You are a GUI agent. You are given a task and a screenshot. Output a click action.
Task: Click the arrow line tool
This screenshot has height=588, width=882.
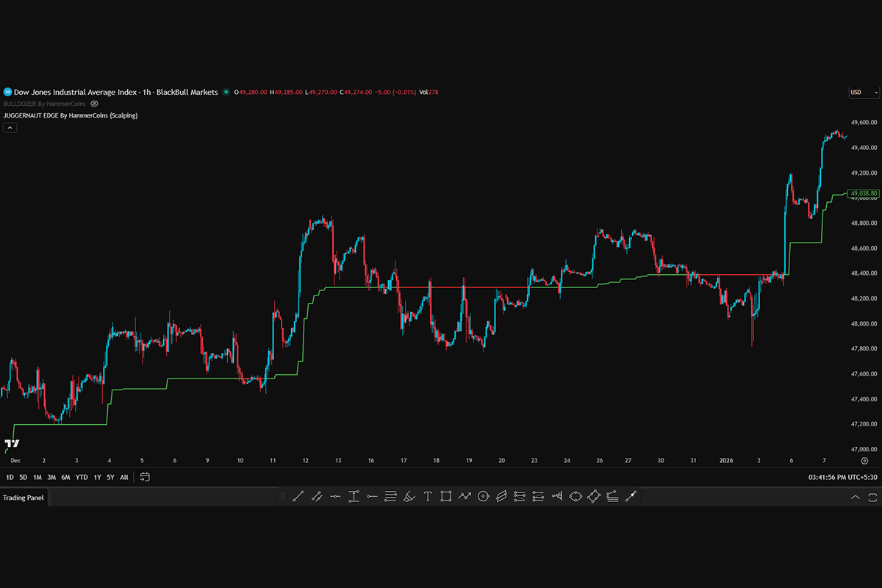click(630, 497)
